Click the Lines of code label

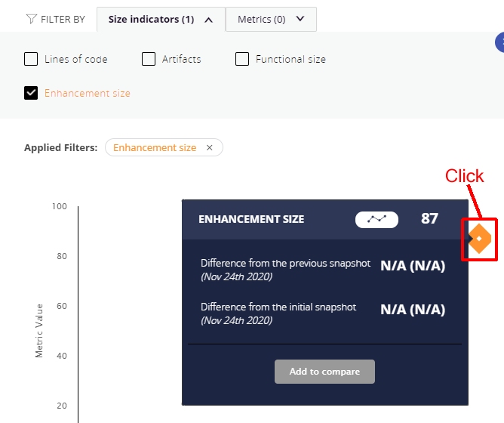[76, 59]
